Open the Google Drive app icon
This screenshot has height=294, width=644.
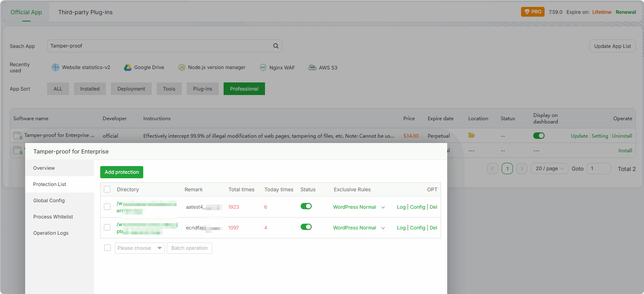pos(128,67)
